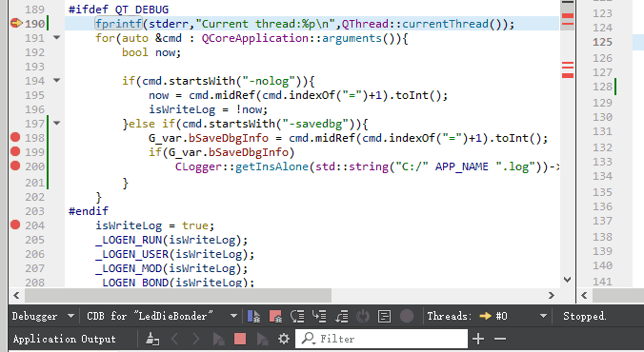Click CLogger on line 200
This screenshot has height=352, width=644.
pos(198,166)
